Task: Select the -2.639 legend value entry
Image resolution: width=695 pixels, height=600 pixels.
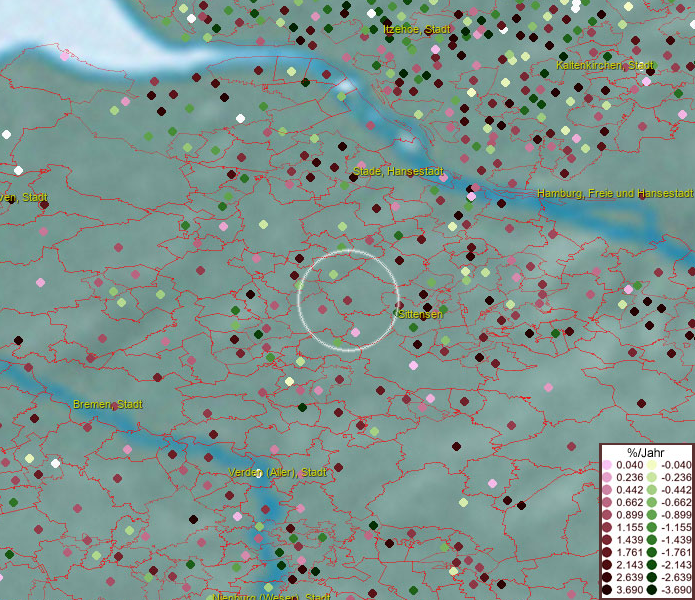Action: 676,578
